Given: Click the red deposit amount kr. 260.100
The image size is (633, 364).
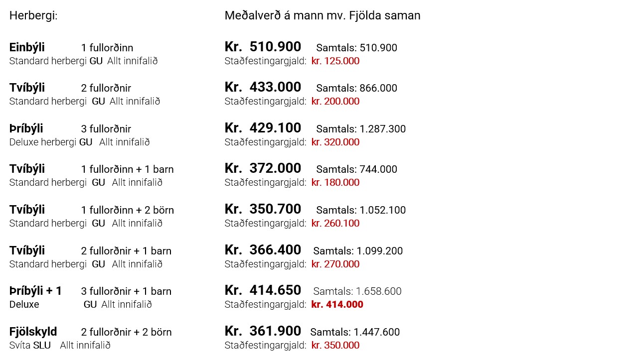Looking at the screenshot, I should coord(335,224).
